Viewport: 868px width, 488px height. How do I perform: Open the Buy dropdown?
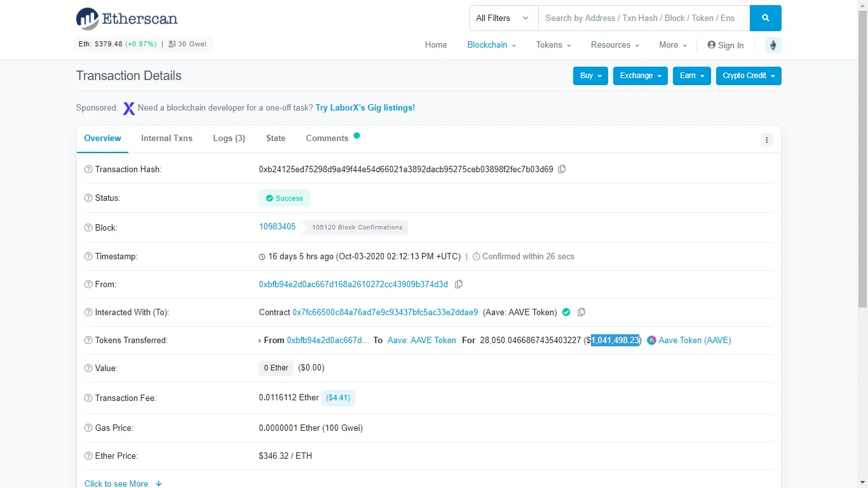click(x=590, y=76)
